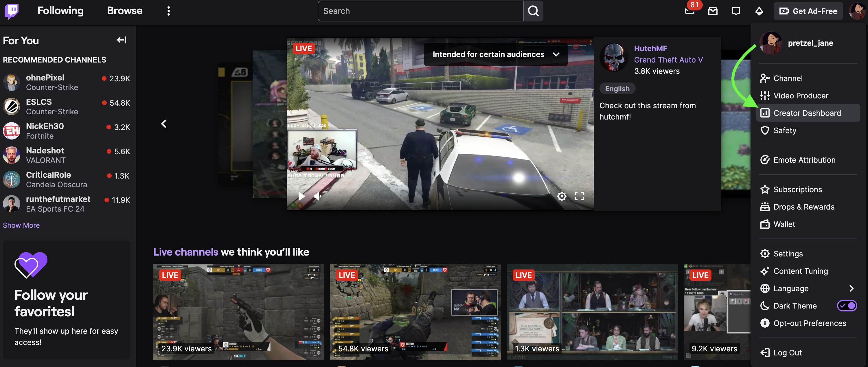The width and height of the screenshot is (868, 367).
Task: Switch to the Browse tab
Action: click(125, 11)
